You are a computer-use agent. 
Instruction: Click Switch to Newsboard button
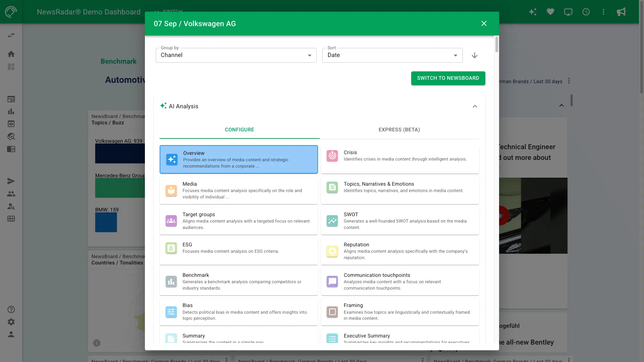click(x=448, y=78)
